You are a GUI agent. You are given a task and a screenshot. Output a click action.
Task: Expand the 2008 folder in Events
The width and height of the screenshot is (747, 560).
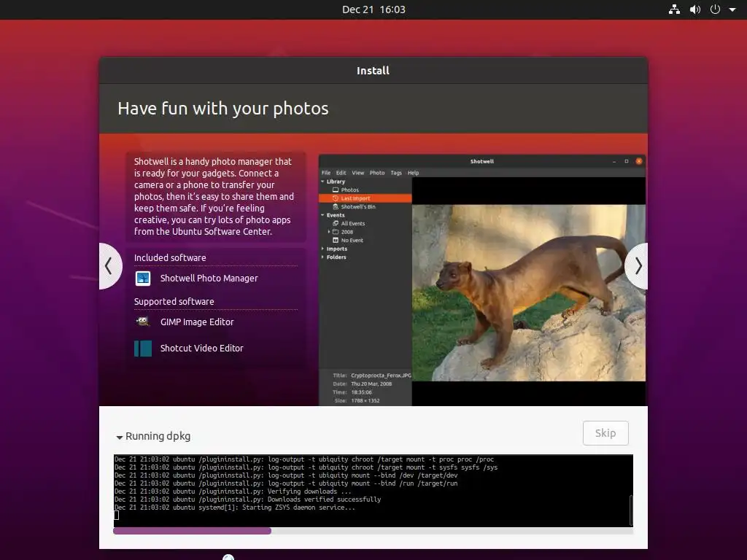(x=329, y=232)
